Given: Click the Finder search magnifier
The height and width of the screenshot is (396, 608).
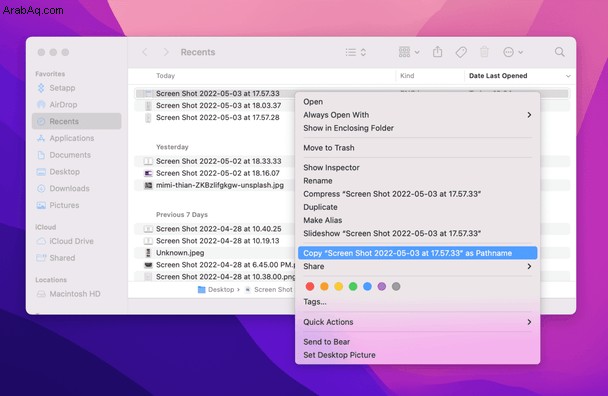Looking at the screenshot, I should pos(560,52).
